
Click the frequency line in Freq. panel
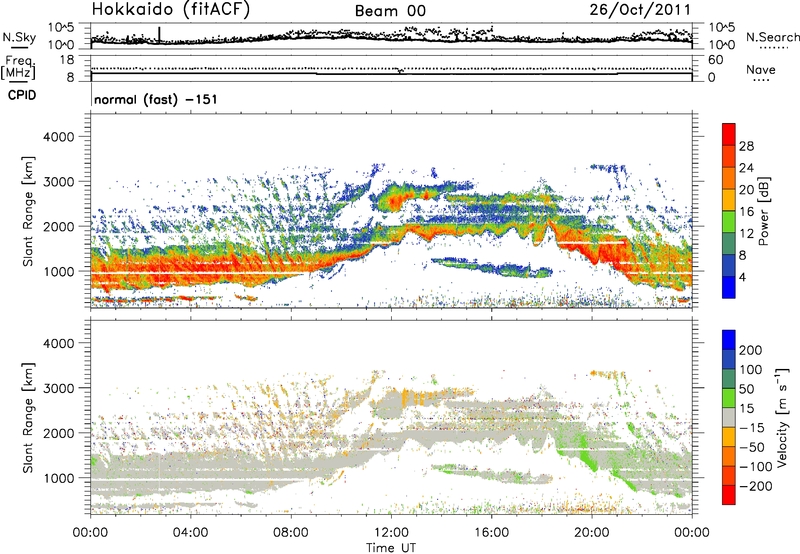tap(391, 74)
